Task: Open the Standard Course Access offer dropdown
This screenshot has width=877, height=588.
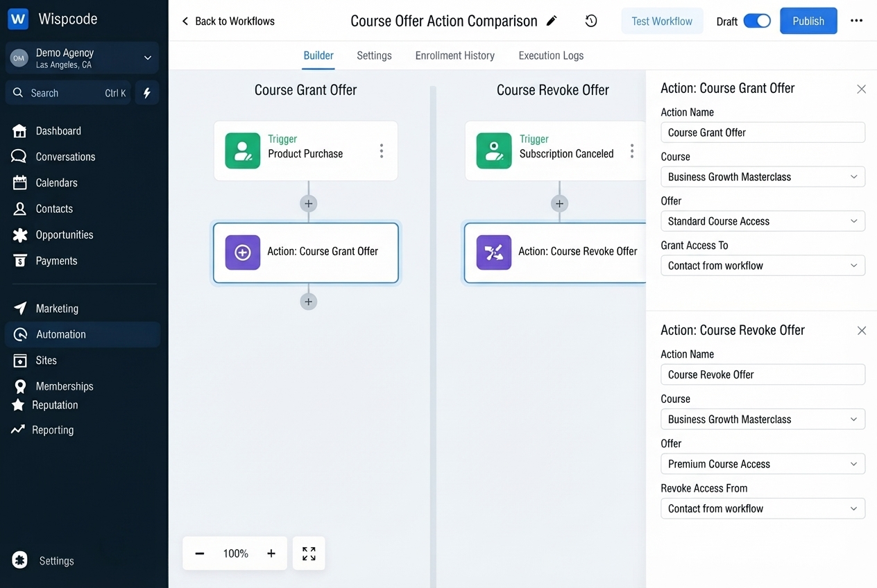Action: [x=763, y=221]
